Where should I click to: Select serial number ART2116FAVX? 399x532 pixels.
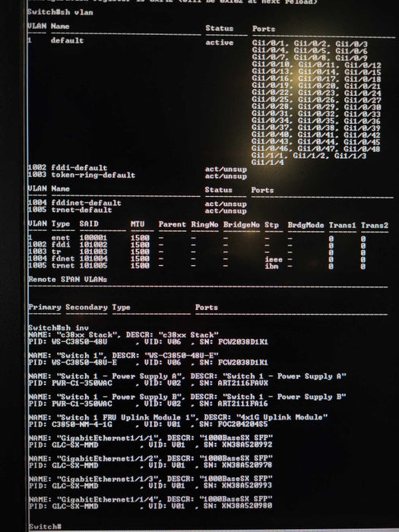point(242,383)
